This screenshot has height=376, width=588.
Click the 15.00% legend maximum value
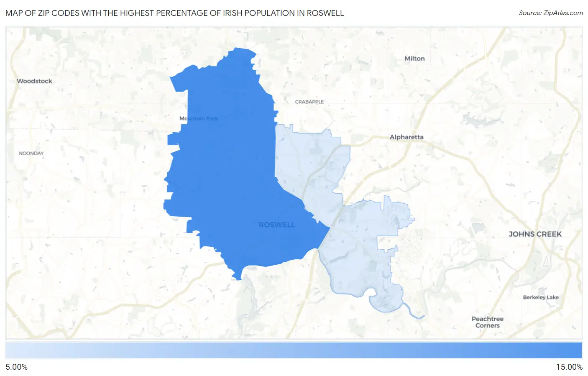569,367
